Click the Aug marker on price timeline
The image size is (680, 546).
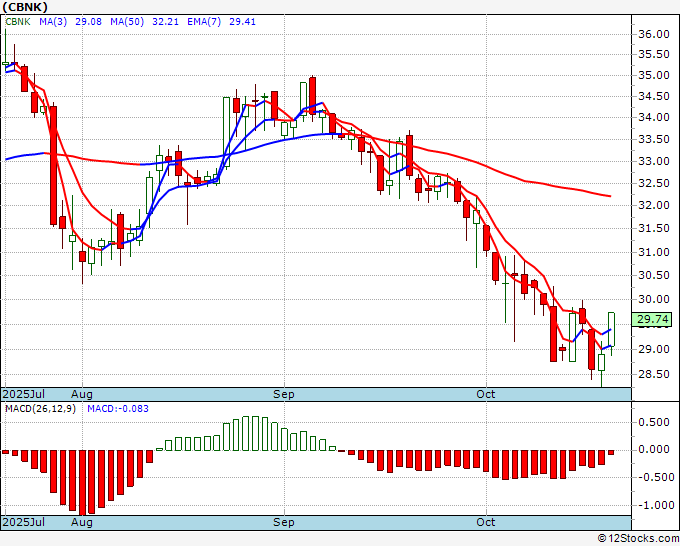(x=82, y=395)
